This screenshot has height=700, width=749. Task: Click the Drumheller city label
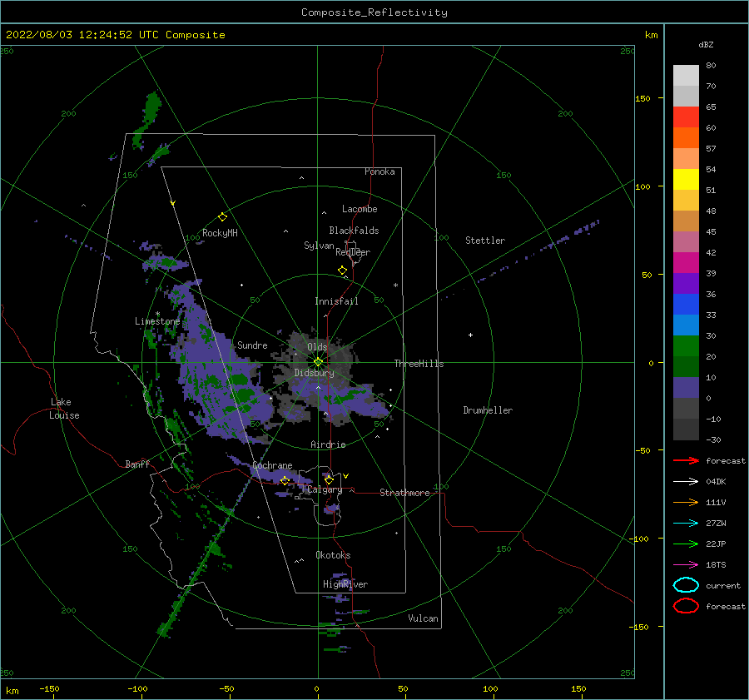click(x=488, y=410)
